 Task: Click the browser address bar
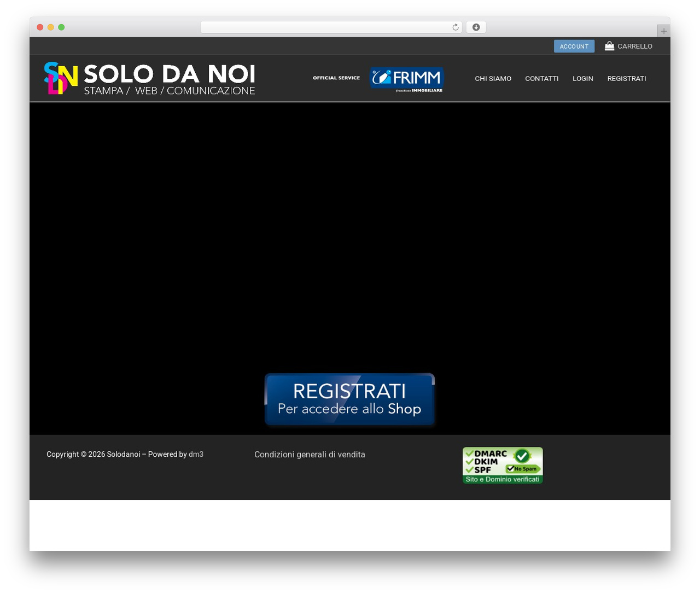(x=331, y=27)
